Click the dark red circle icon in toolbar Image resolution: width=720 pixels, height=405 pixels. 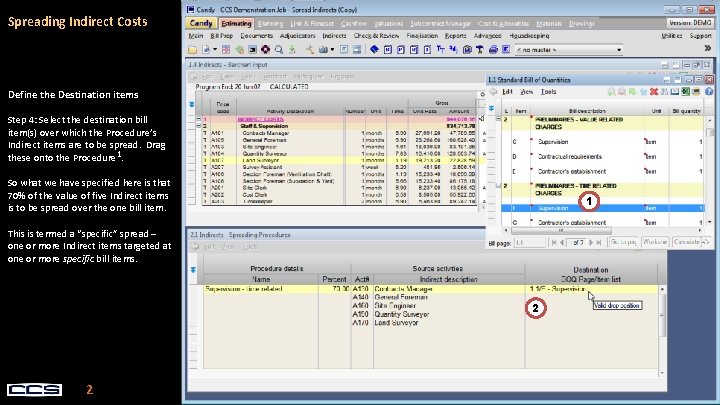pos(265,50)
